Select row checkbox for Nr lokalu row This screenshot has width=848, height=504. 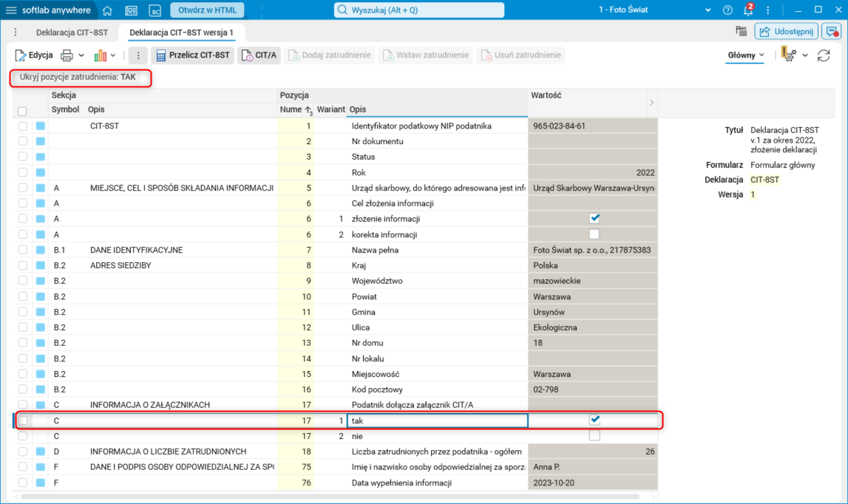coord(23,358)
